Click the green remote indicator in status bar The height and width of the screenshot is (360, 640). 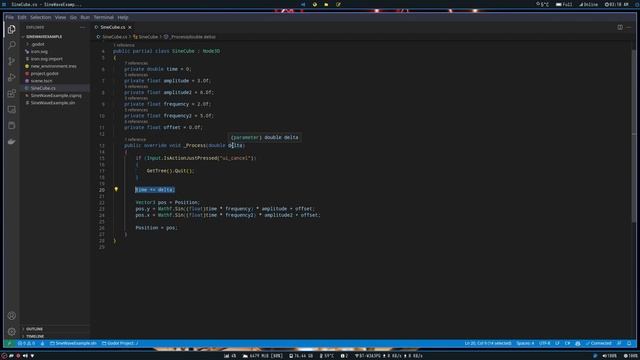click(x=9, y=343)
